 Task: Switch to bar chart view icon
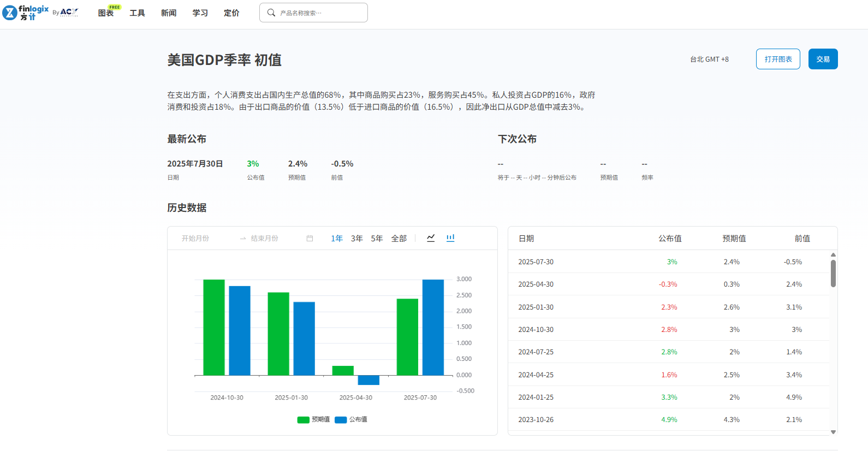click(x=450, y=238)
